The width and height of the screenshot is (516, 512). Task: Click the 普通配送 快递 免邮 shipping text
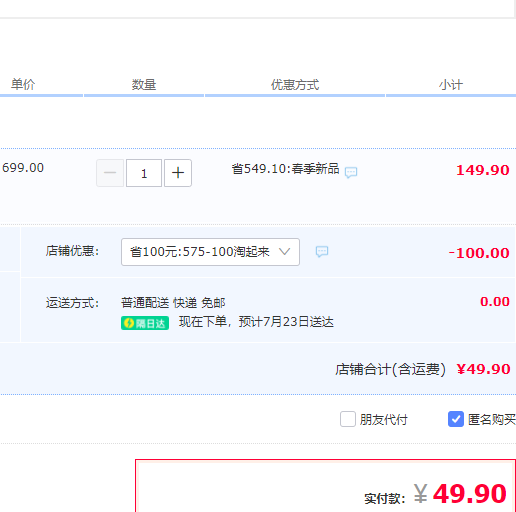[173, 303]
